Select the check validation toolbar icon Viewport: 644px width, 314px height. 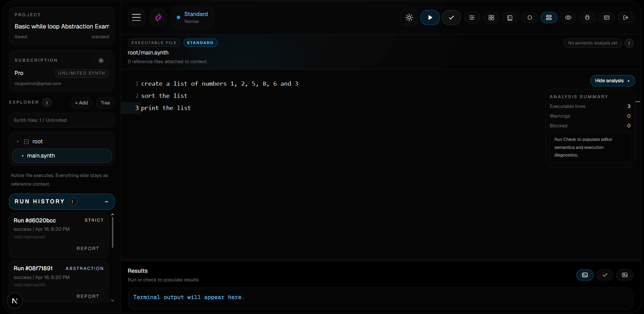click(x=451, y=17)
